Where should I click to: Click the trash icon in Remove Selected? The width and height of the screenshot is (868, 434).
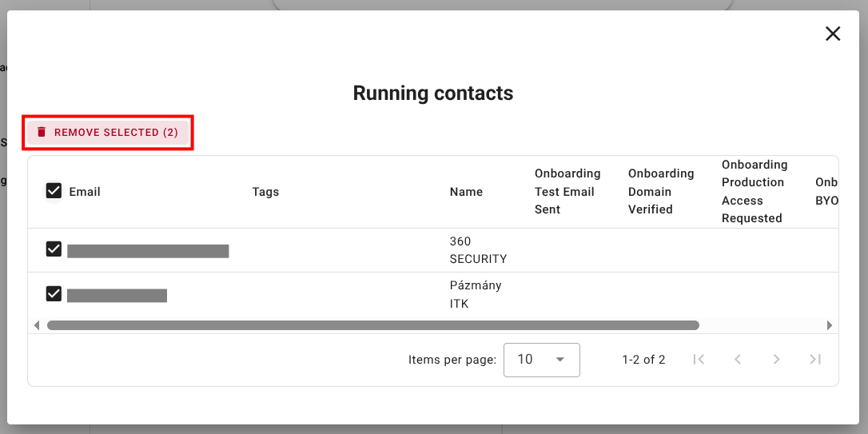click(x=42, y=132)
